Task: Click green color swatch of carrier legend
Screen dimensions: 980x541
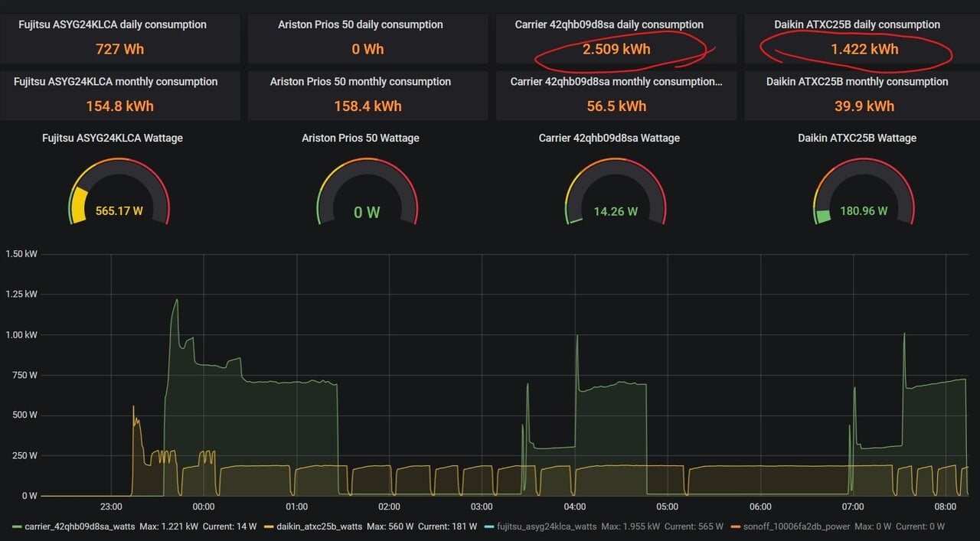Action: point(17,526)
